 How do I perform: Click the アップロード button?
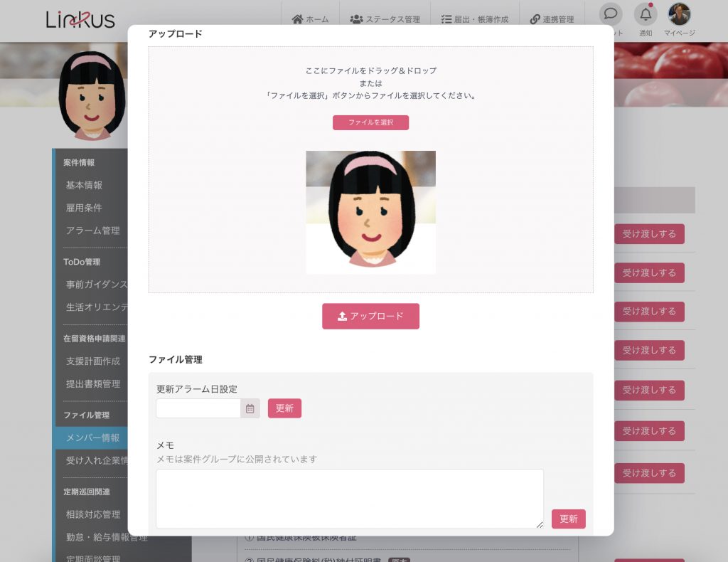pyautogui.click(x=370, y=317)
